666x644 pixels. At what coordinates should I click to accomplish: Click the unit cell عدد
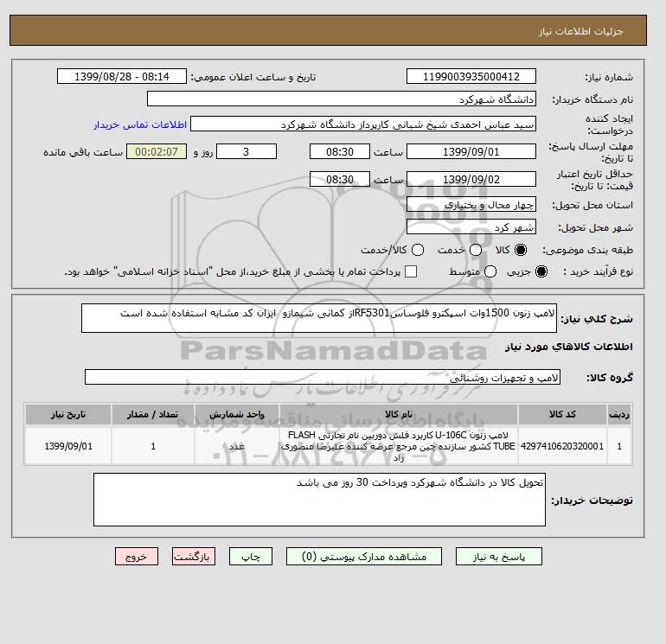coord(237,446)
